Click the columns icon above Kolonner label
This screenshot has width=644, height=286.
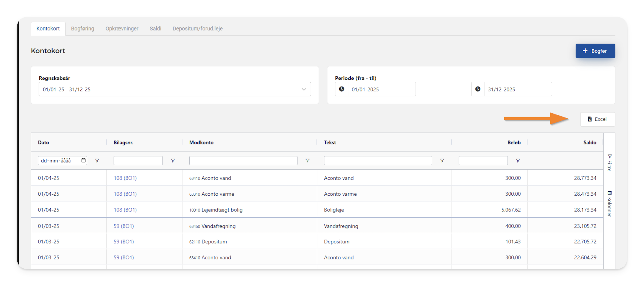pos(610,193)
